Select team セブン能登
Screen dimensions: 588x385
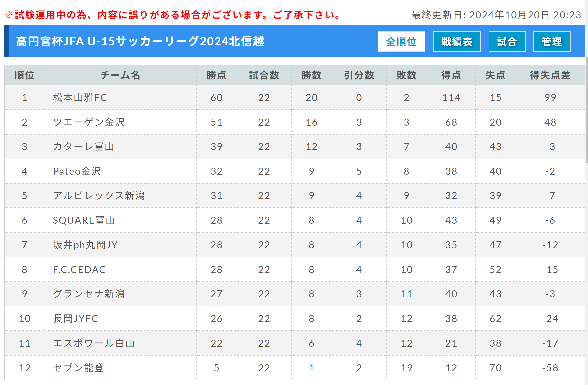coord(78,368)
